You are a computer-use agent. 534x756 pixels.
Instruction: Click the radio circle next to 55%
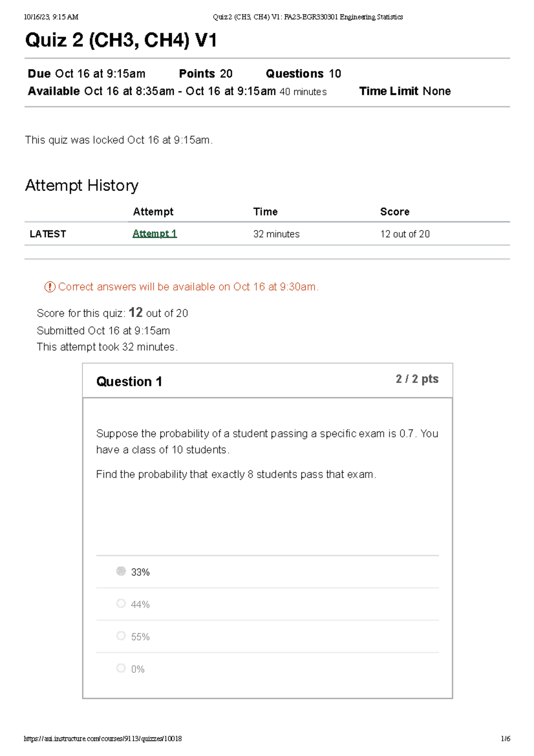[121, 636]
